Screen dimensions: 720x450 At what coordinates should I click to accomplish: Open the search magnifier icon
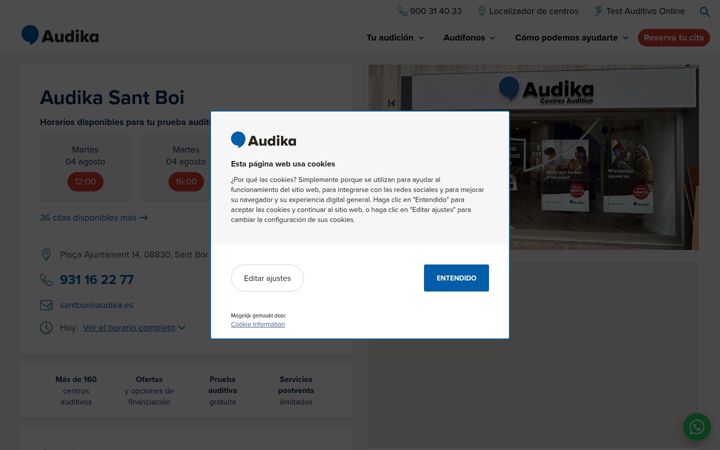(x=704, y=11)
